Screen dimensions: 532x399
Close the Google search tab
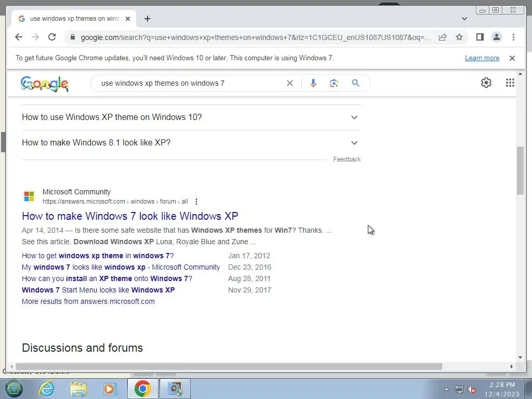pyautogui.click(x=128, y=19)
